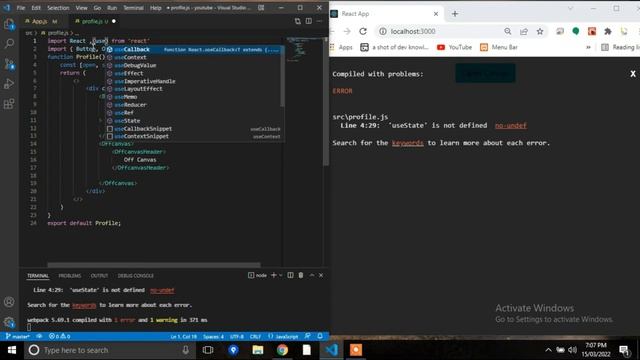The width and height of the screenshot is (640, 360).
Task: Open the terminal launch profile dropdown arrow
Action: [x=280, y=275]
